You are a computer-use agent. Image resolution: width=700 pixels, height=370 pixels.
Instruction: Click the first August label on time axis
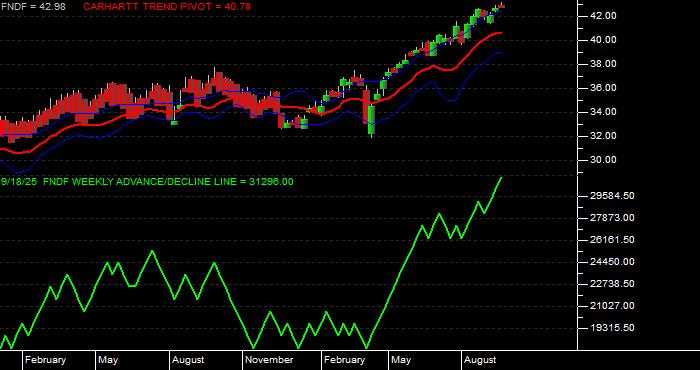188,360
